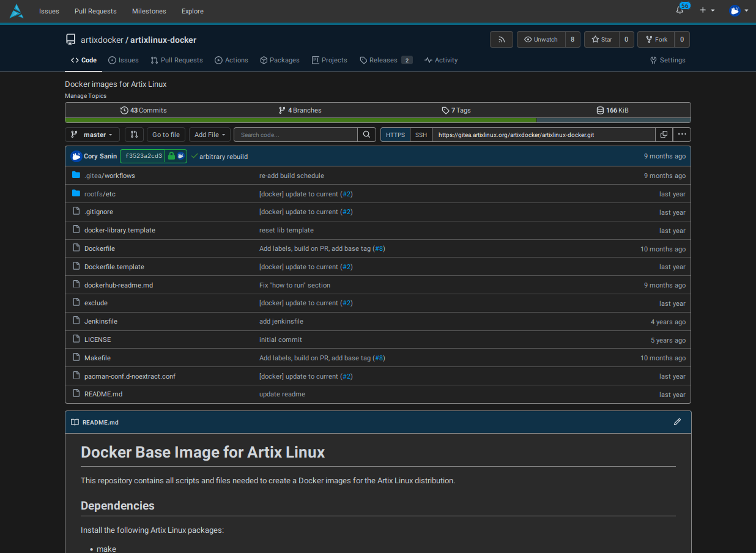Screen dimensions: 756x553
Task: Select SSH clone option
Action: [x=421, y=135]
